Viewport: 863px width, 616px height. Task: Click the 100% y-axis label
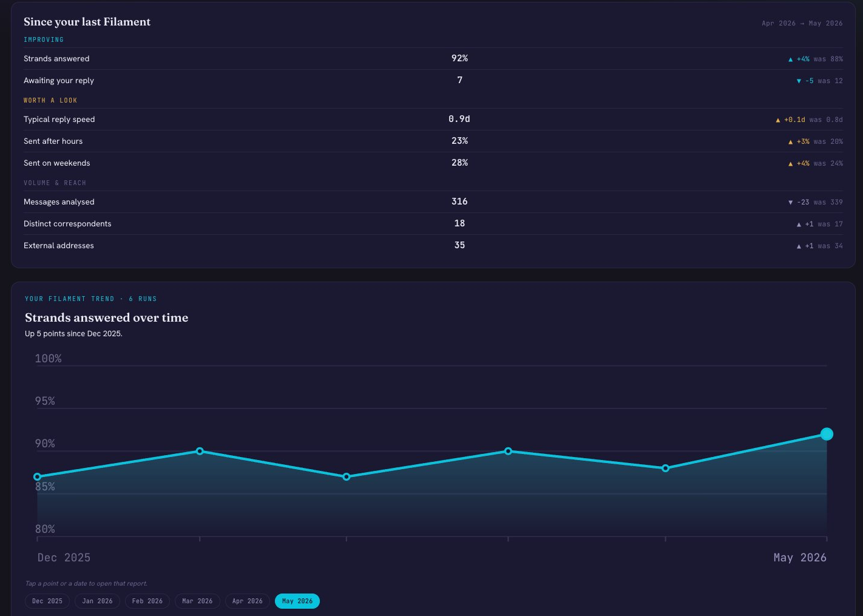click(49, 359)
